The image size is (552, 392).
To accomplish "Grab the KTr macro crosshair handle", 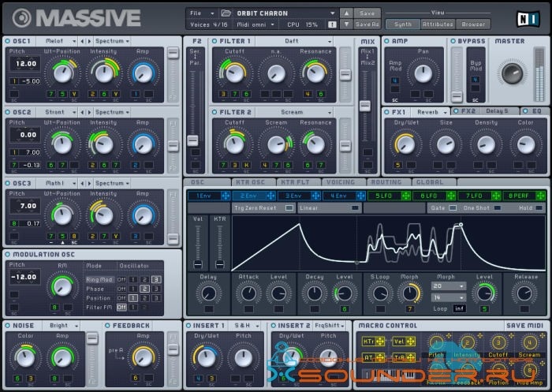I will coord(380,342).
